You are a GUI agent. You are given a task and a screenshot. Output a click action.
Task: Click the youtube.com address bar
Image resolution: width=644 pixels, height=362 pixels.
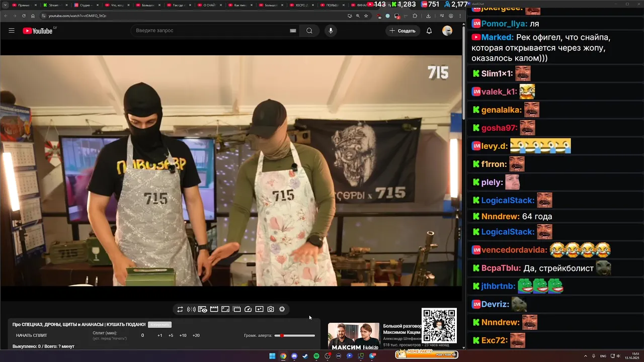(191, 16)
